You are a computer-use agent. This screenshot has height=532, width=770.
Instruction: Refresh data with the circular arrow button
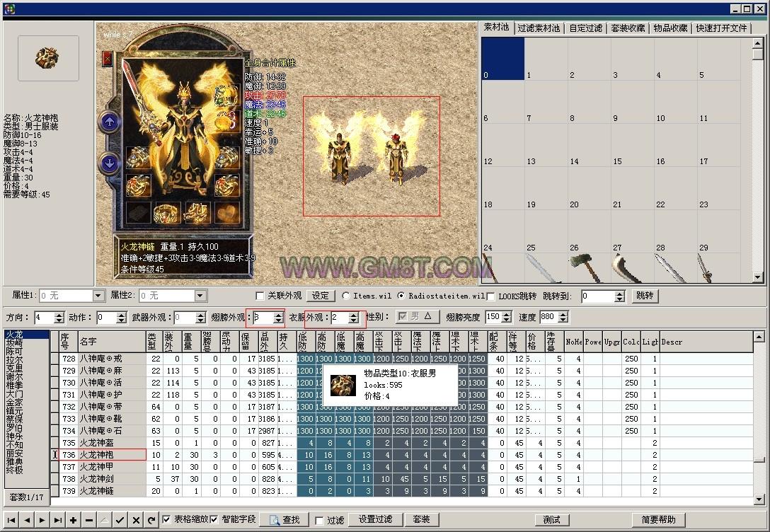tap(151, 520)
